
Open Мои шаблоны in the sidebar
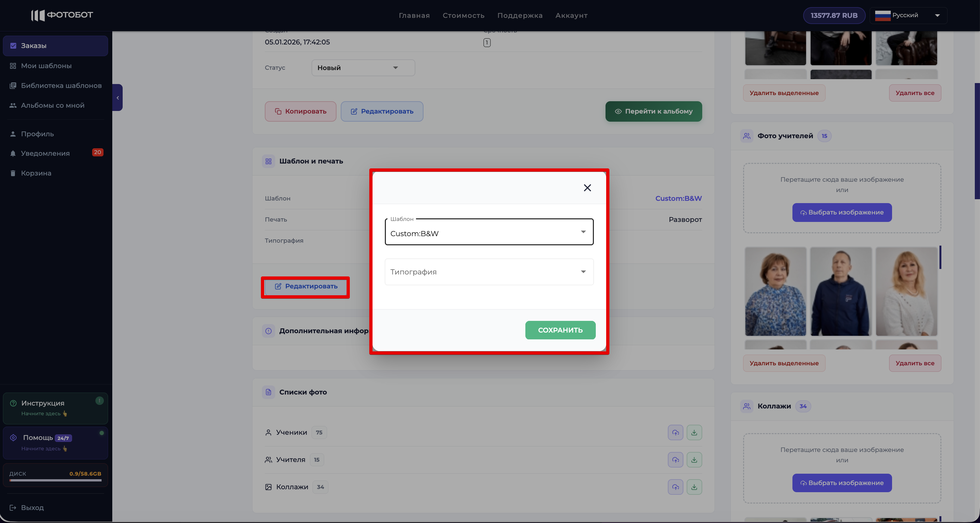[x=55, y=66]
